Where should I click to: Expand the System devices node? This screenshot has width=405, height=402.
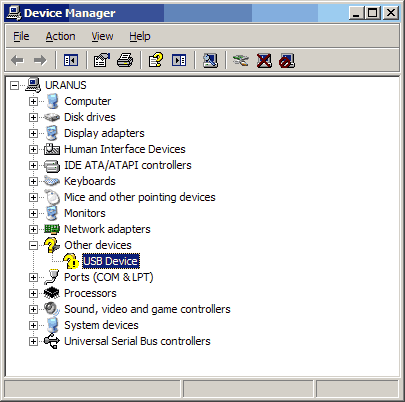(x=33, y=325)
